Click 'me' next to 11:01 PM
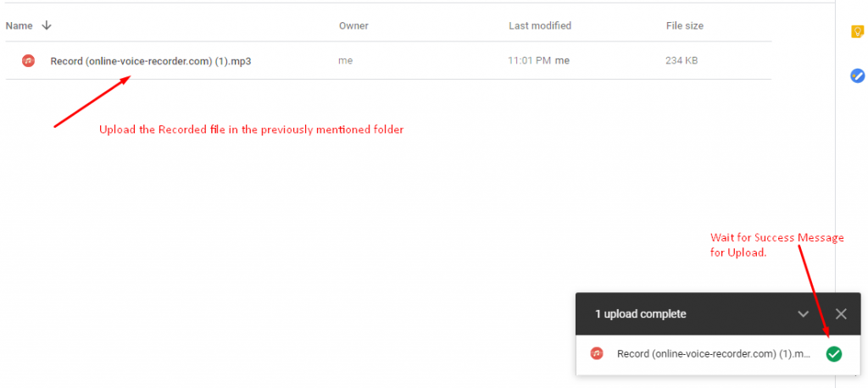Viewport: 868px width, 388px height. (x=563, y=61)
